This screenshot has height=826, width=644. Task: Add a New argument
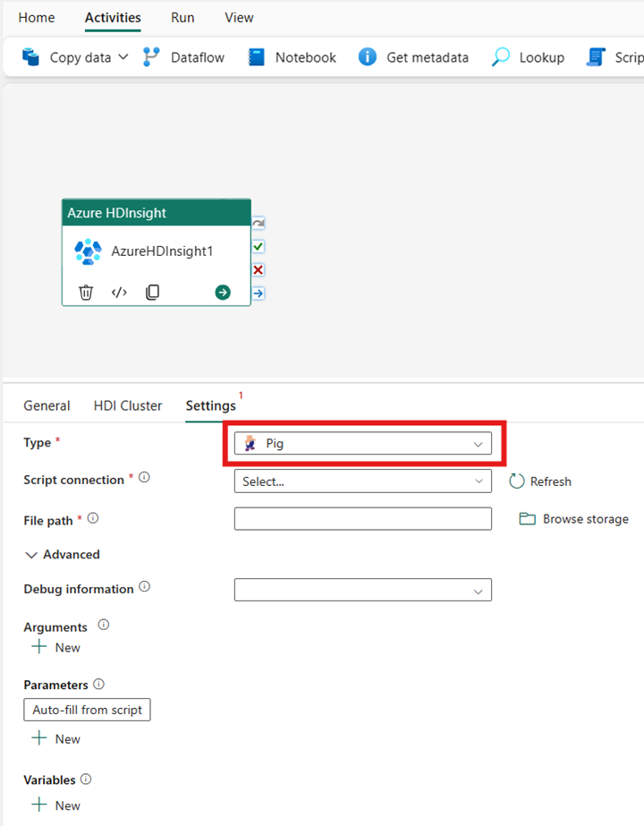click(x=55, y=647)
